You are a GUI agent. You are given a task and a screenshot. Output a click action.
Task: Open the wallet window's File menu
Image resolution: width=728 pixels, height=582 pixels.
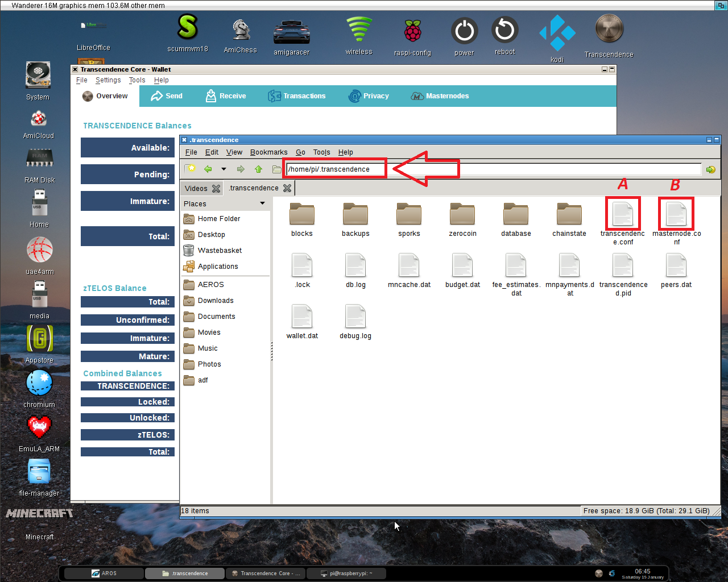82,80
